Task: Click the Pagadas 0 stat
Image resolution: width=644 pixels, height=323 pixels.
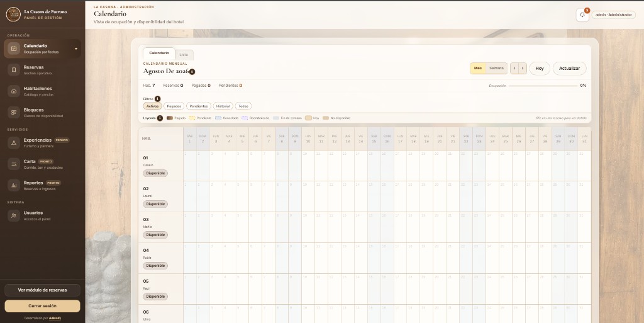Action: click(201, 86)
